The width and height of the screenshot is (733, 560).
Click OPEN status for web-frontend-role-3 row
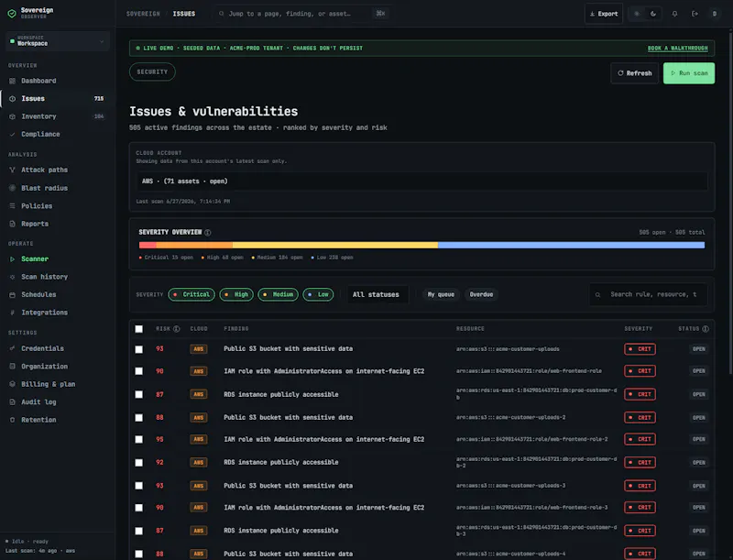tap(699, 508)
